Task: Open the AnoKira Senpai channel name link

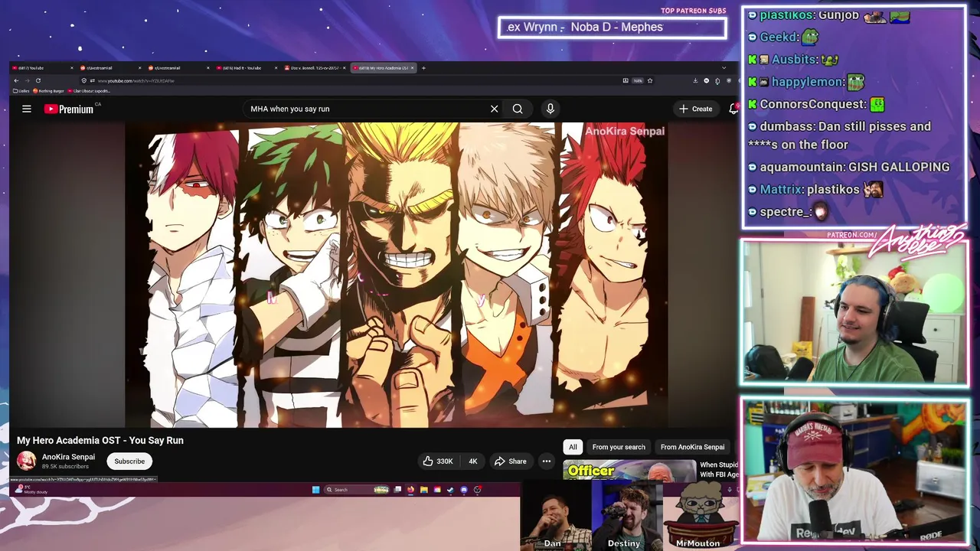Action: 68,457
